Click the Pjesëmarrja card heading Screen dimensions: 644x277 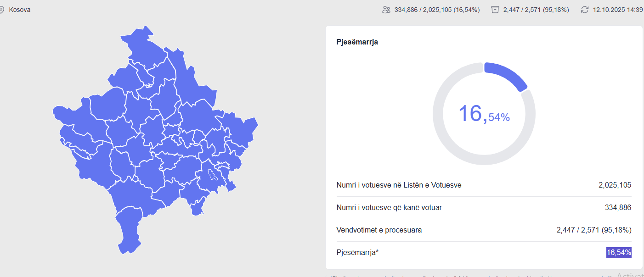point(357,42)
